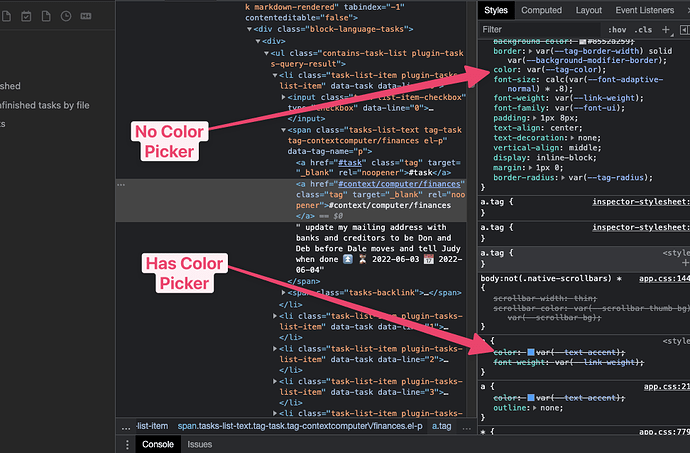Open the console drawer kebab menu
The width and height of the screenshot is (690, 453).
127,445
